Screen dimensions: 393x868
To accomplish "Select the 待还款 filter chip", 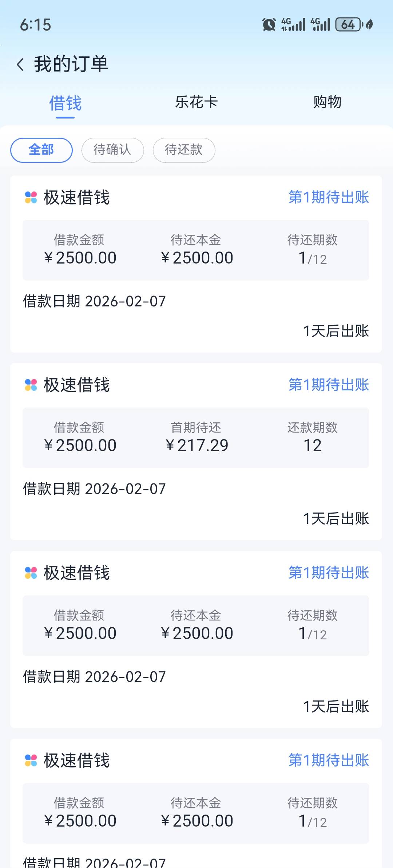I will (184, 150).
